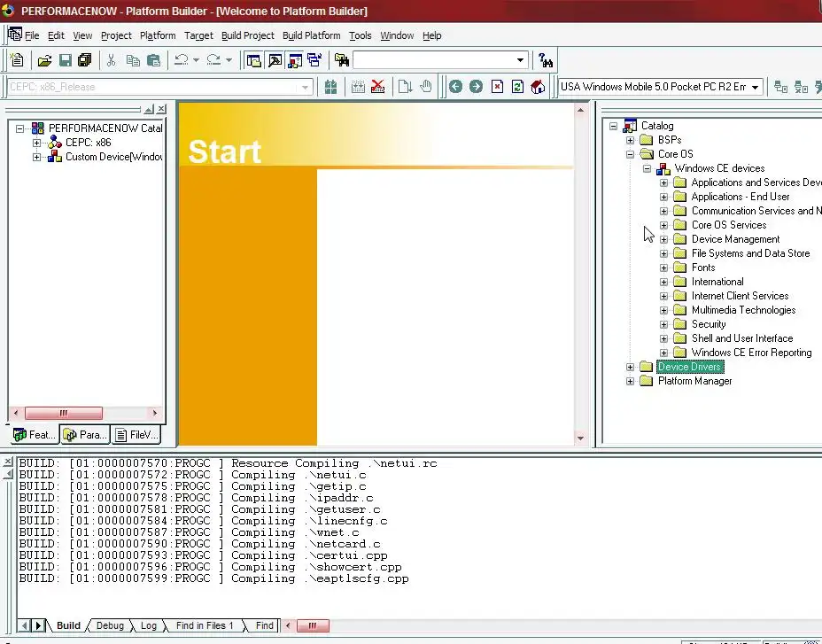The image size is (822, 644).
Task: Click the Open folder toolbar icon
Action: pyautogui.click(x=44, y=60)
